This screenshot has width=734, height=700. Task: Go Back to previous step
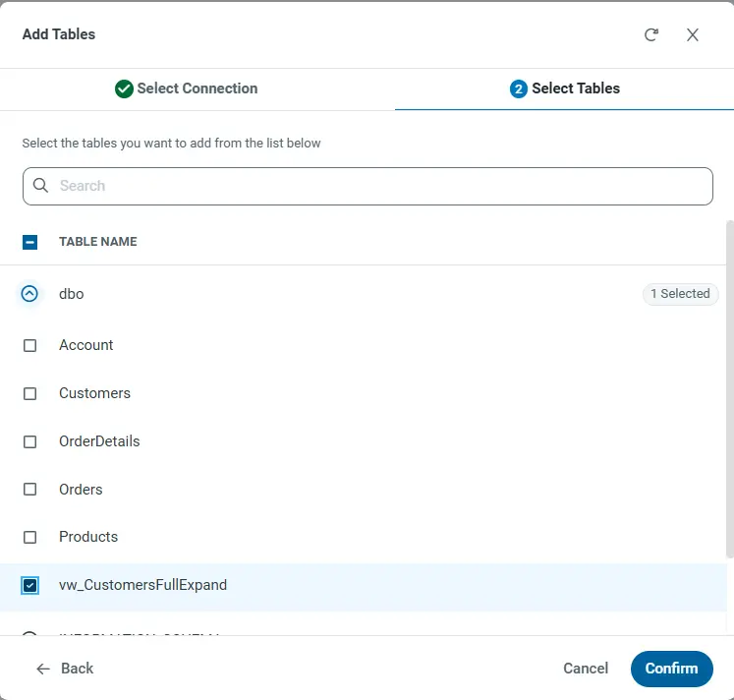point(65,669)
